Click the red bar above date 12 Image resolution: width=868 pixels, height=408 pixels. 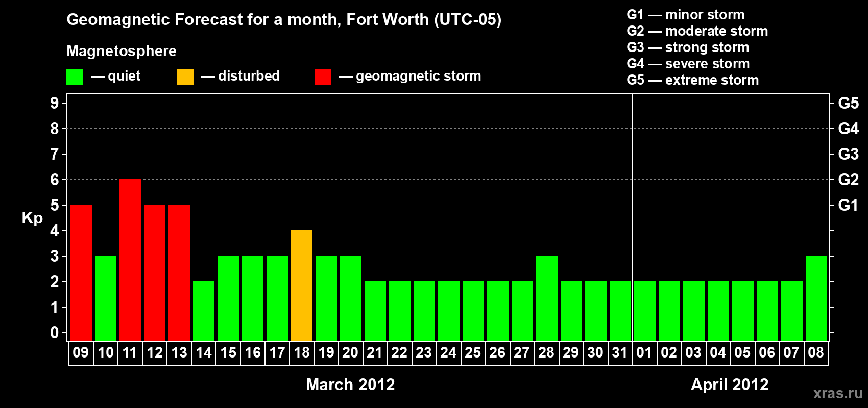point(155,273)
